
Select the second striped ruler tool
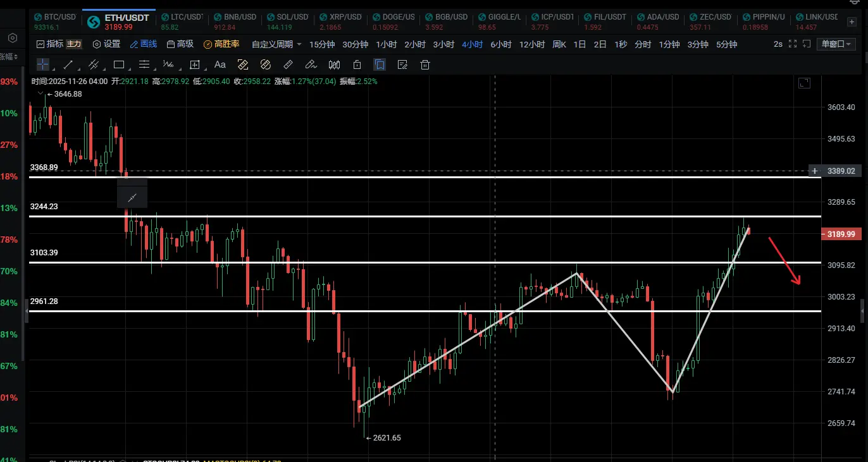[x=265, y=64]
